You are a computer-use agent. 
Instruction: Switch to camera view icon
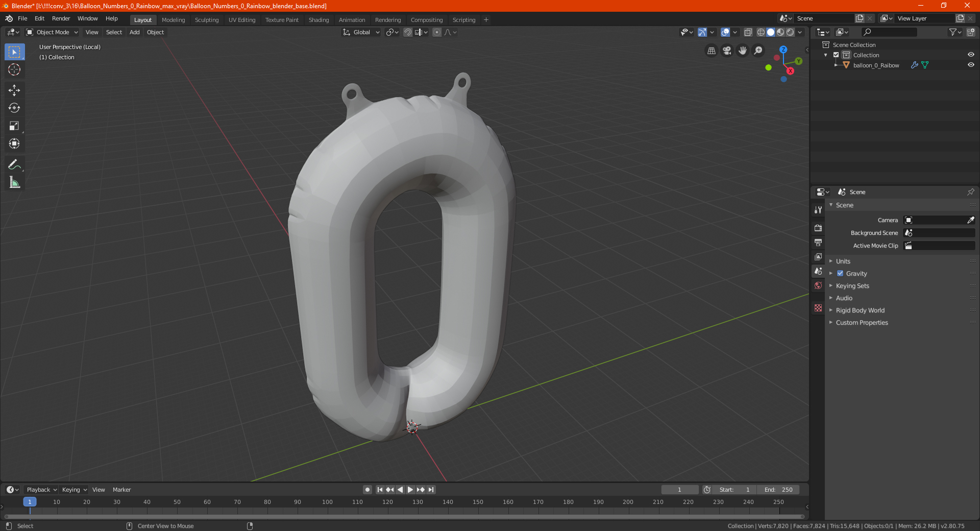pos(727,51)
